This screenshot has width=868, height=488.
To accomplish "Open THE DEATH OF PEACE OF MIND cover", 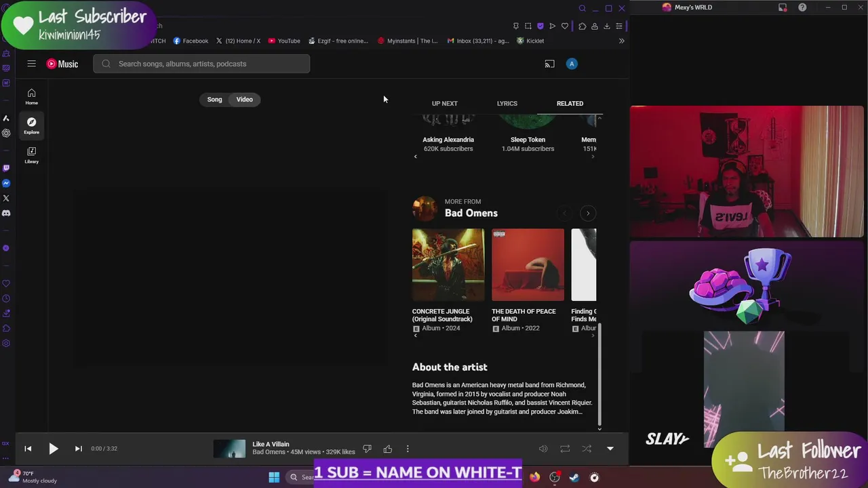I will 528,265.
